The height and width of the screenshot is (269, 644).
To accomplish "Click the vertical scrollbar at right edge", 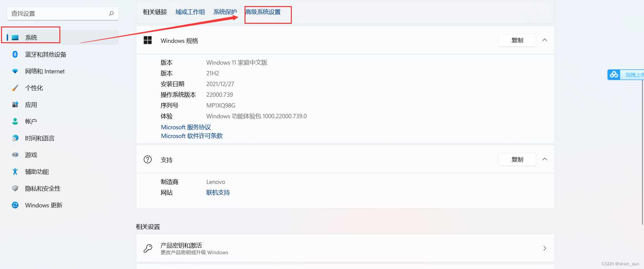I will click(642, 147).
